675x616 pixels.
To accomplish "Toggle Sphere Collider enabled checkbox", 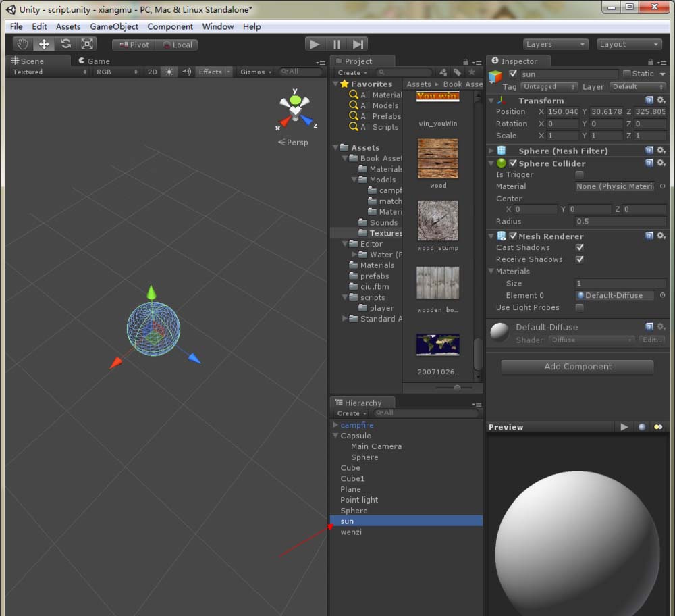I will pyautogui.click(x=513, y=163).
